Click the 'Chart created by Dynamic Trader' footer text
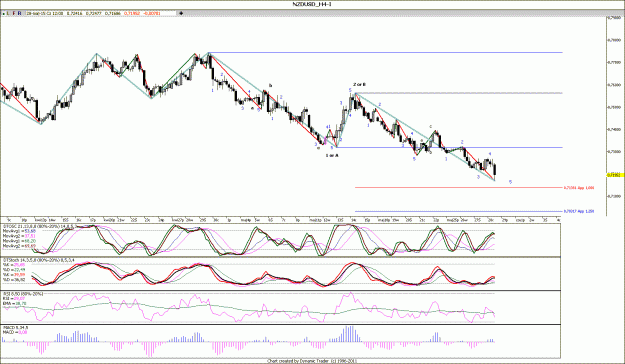625x364 pixels. coord(312,361)
